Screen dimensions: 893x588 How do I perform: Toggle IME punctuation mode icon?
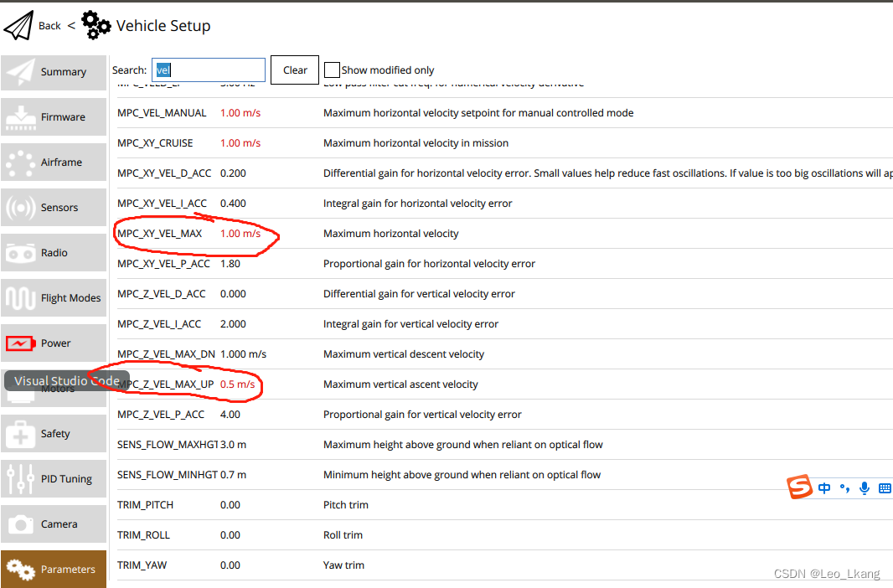tap(844, 487)
